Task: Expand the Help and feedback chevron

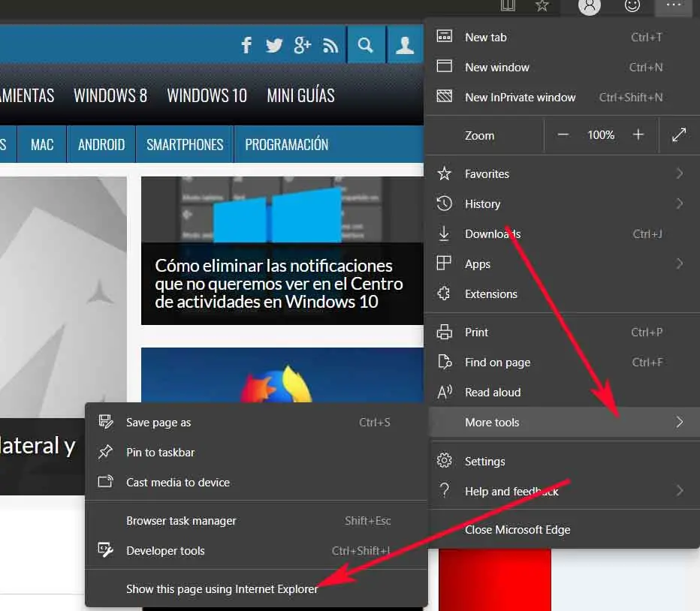Action: click(x=679, y=490)
